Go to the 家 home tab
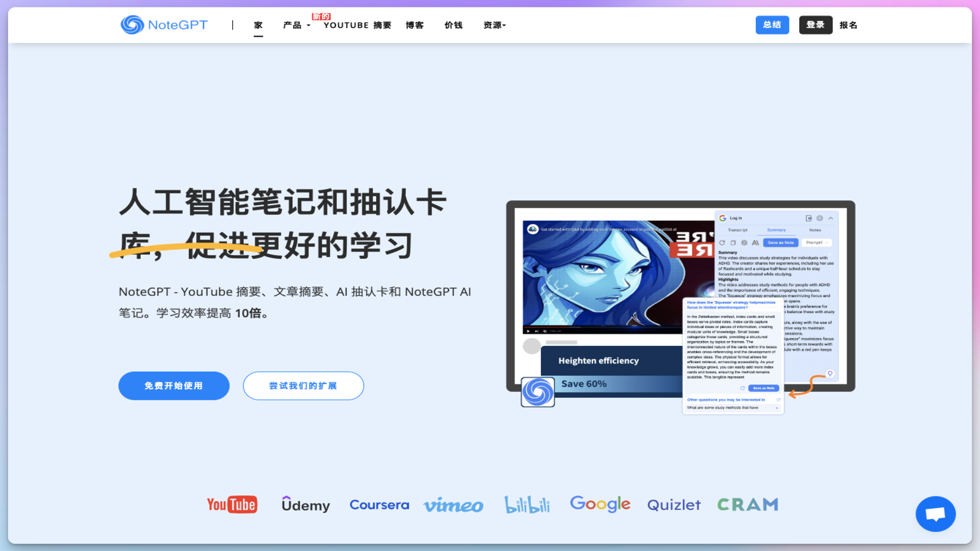 tap(258, 25)
